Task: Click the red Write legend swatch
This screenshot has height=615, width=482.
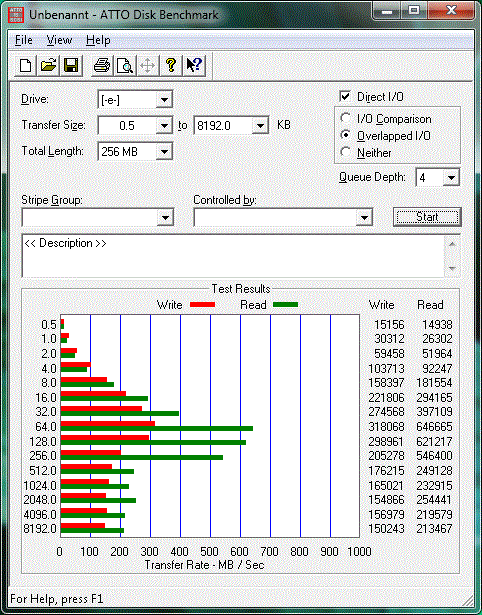Action: pos(202,305)
